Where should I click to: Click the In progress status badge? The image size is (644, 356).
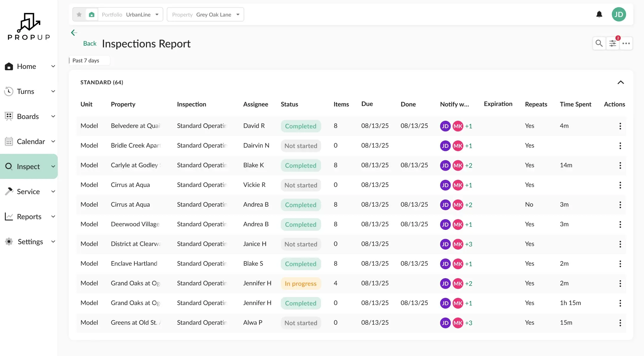pos(301,284)
